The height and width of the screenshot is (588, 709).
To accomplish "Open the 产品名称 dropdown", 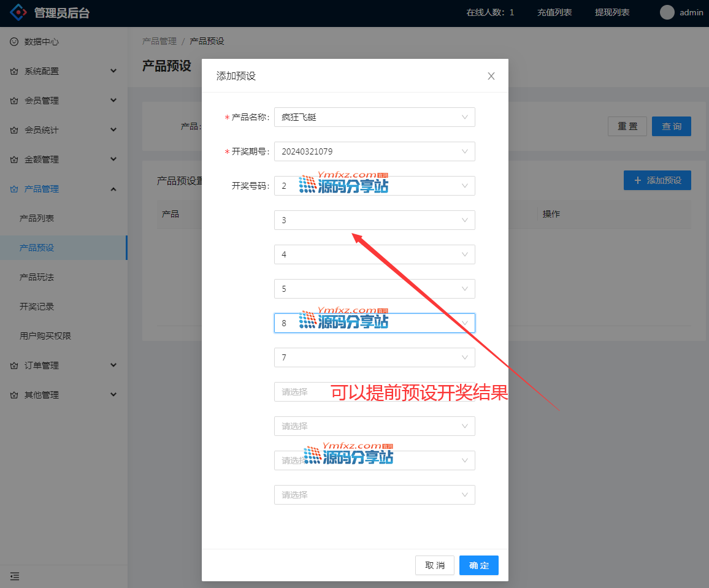I will point(374,117).
